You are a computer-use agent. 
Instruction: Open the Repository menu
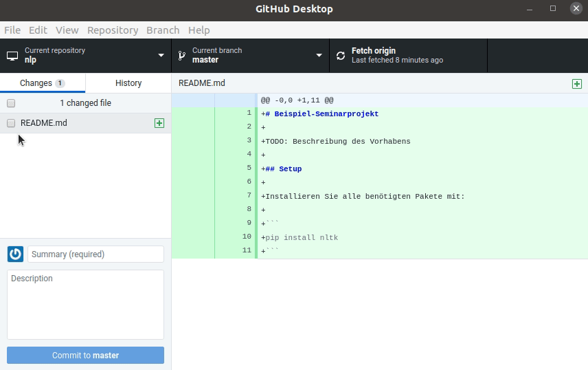(x=113, y=30)
